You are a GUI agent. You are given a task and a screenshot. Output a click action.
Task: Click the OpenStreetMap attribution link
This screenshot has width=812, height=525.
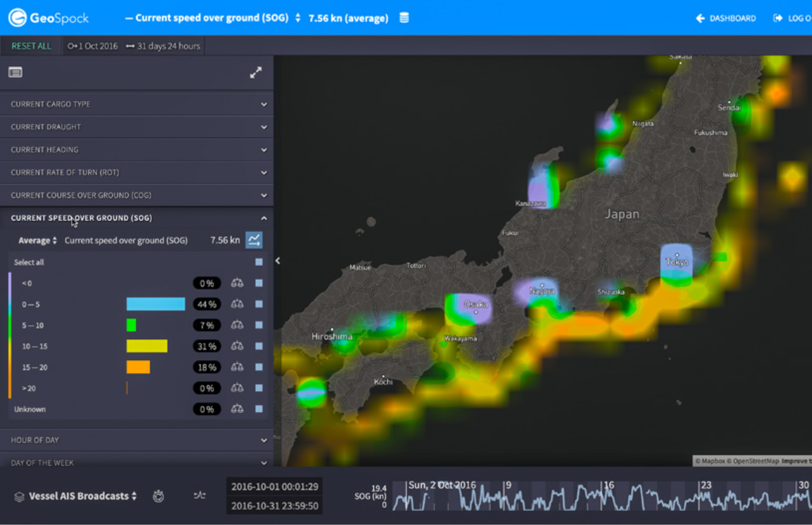pos(753,461)
